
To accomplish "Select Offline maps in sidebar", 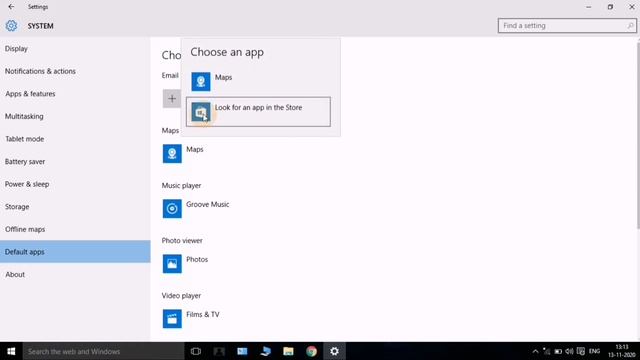I will tap(75, 229).
